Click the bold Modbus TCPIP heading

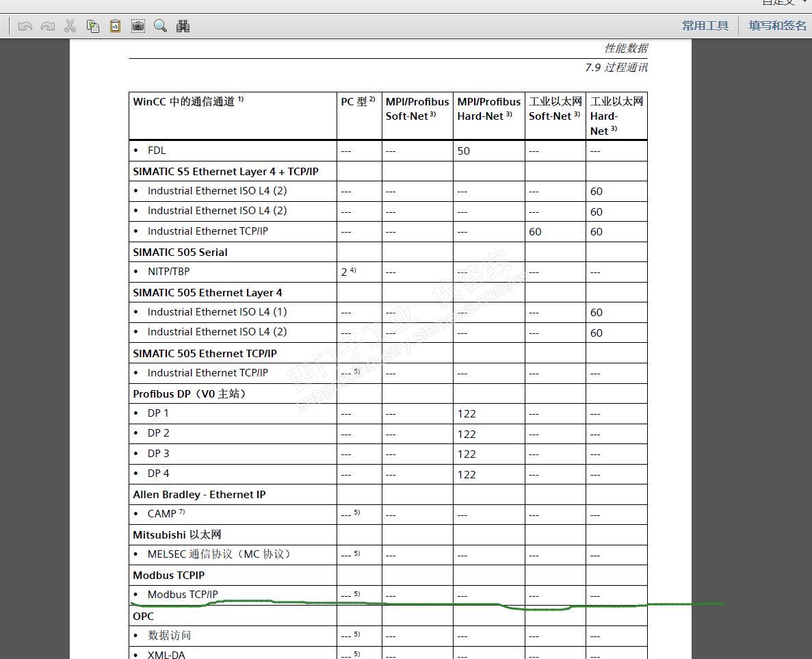[x=168, y=575]
